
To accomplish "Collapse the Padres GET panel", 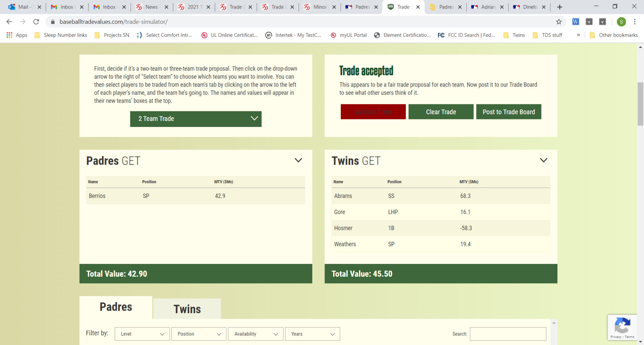I will pyautogui.click(x=298, y=160).
